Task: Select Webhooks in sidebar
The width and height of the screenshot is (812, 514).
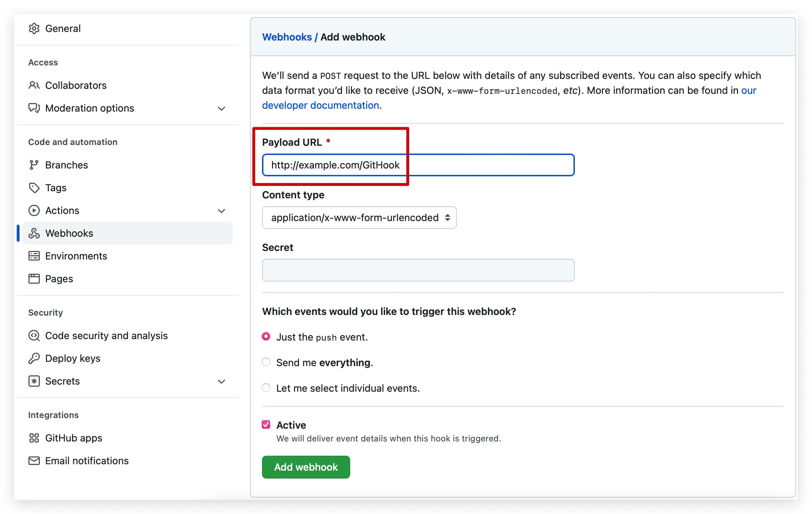Action: pyautogui.click(x=127, y=233)
